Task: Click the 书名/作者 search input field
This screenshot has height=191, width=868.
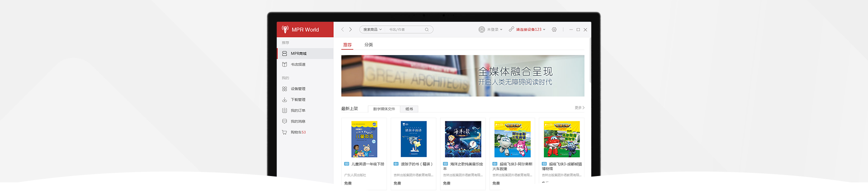Action: click(x=405, y=29)
